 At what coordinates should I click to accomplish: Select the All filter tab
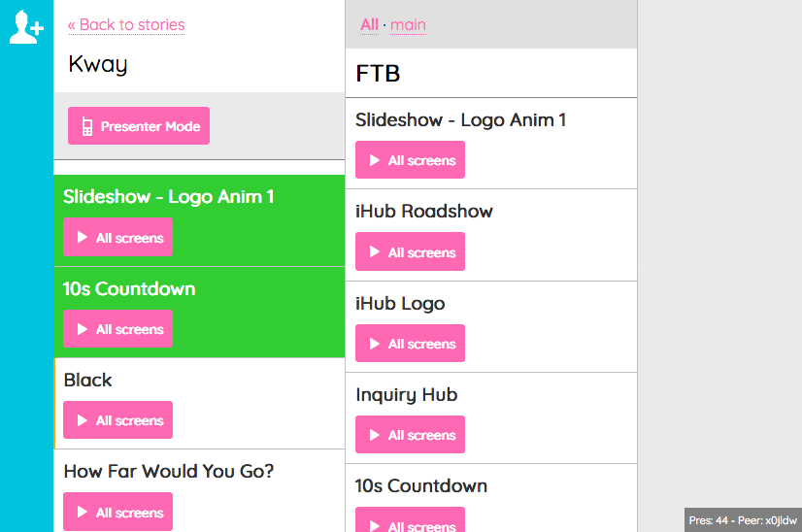click(369, 25)
